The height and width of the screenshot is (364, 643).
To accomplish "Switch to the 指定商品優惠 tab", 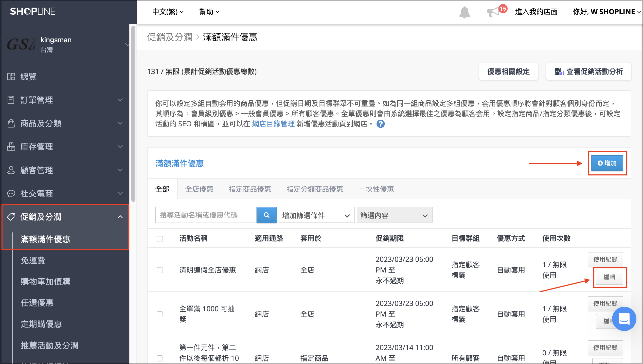I will [x=250, y=189].
